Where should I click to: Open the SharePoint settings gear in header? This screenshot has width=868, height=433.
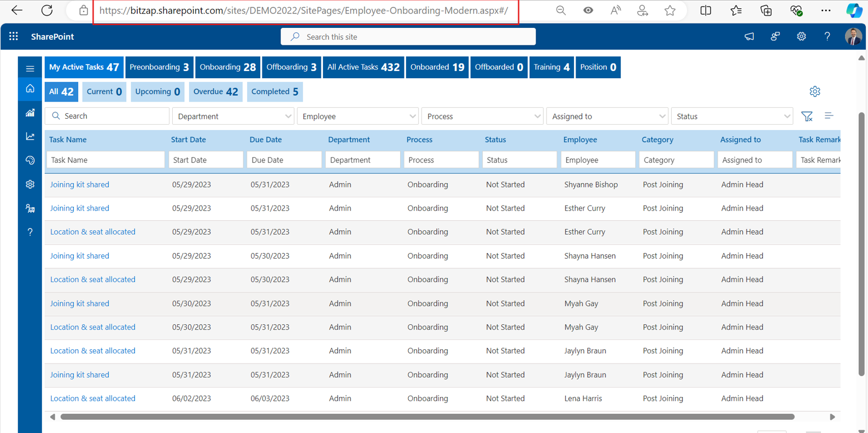801,37
